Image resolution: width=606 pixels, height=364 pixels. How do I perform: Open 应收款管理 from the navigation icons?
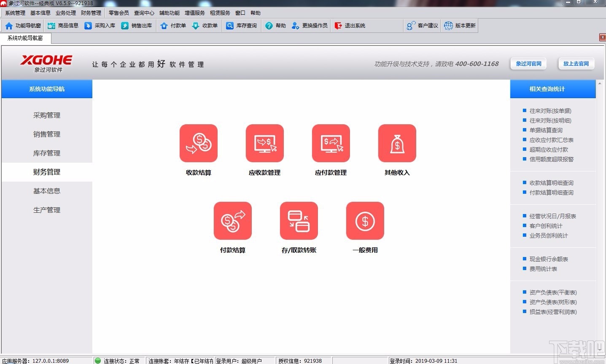coord(264,143)
